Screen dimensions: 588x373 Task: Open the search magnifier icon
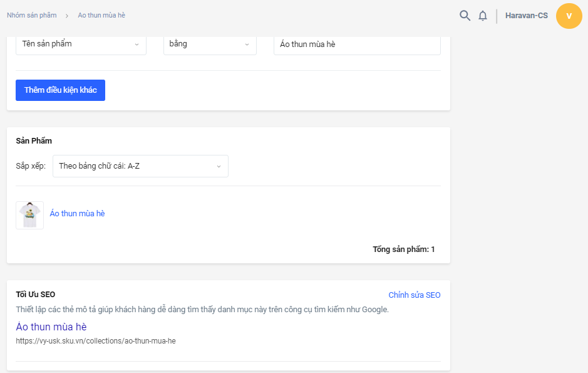coord(465,16)
